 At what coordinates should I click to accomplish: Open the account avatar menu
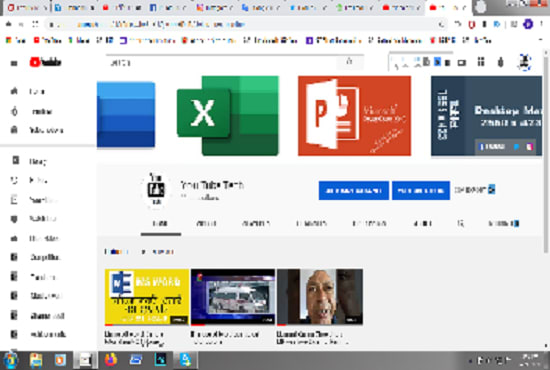(x=524, y=62)
